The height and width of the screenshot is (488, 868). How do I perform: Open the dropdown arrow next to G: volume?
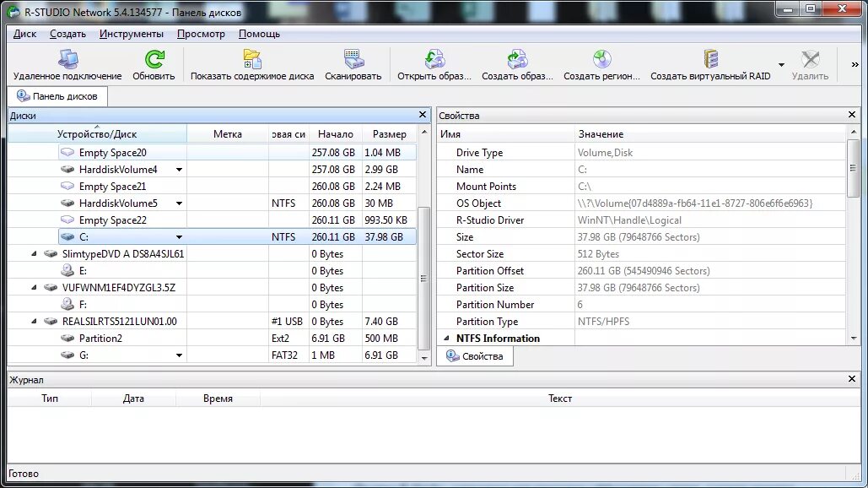(179, 355)
